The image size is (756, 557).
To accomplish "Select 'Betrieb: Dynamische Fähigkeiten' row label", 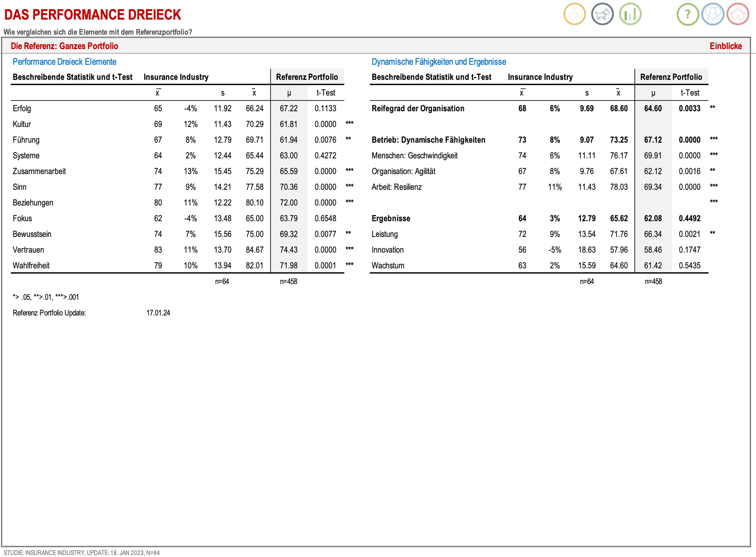I will click(x=428, y=140).
